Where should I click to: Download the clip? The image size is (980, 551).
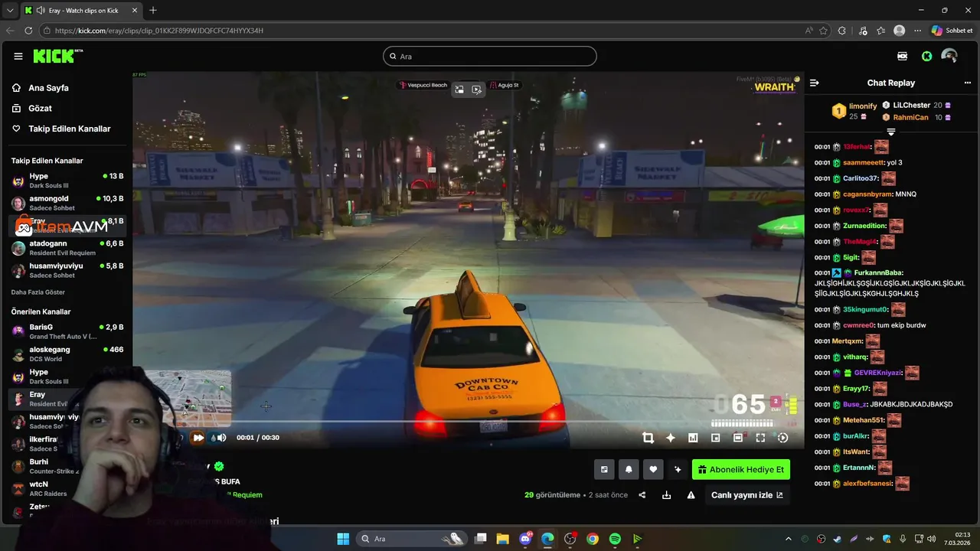click(x=667, y=495)
